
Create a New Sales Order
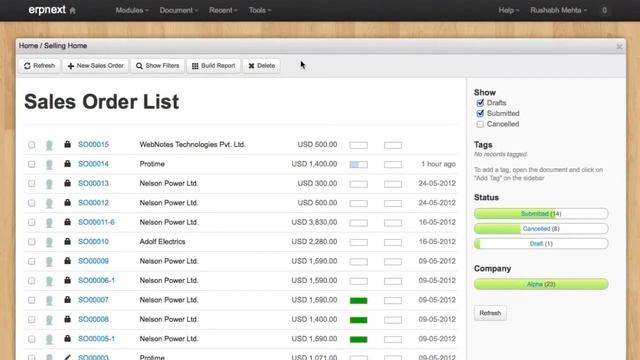(x=96, y=66)
